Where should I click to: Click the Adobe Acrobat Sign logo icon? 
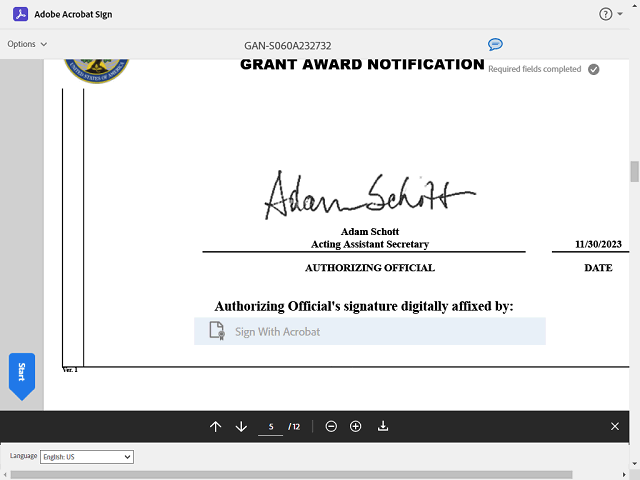[x=20, y=14]
